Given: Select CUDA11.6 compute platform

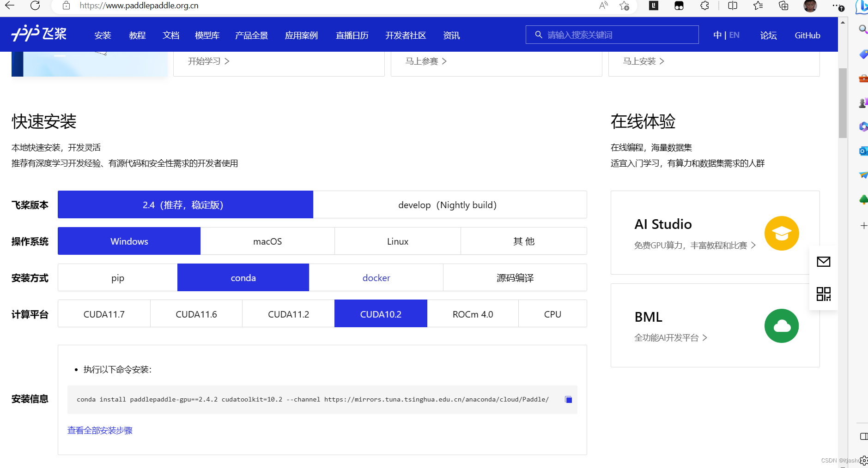Looking at the screenshot, I should (196, 314).
